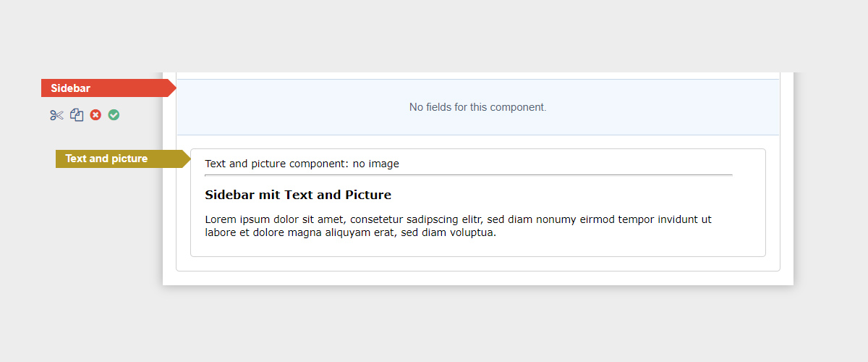
Task: Select the "Sidebar mit Text and Picture" heading
Action: pos(297,195)
